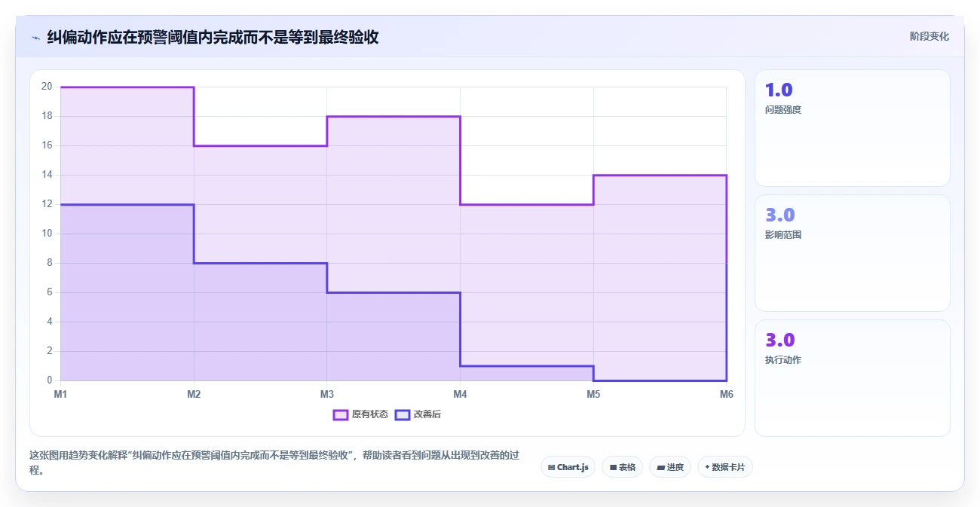Click the chart title 纠偏动作应在预警阈值内完成
Viewport: 980px width, 507px height.
213,37
